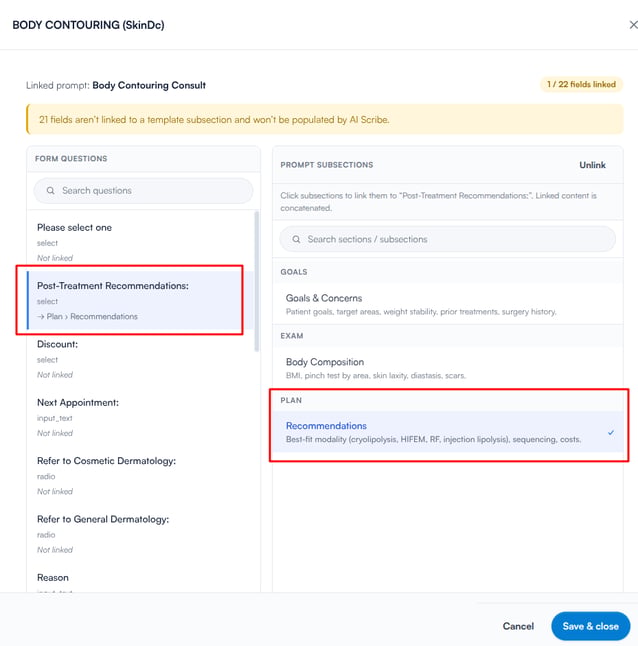Select Refer to General Dermatology question
638x646 pixels.
click(141, 534)
